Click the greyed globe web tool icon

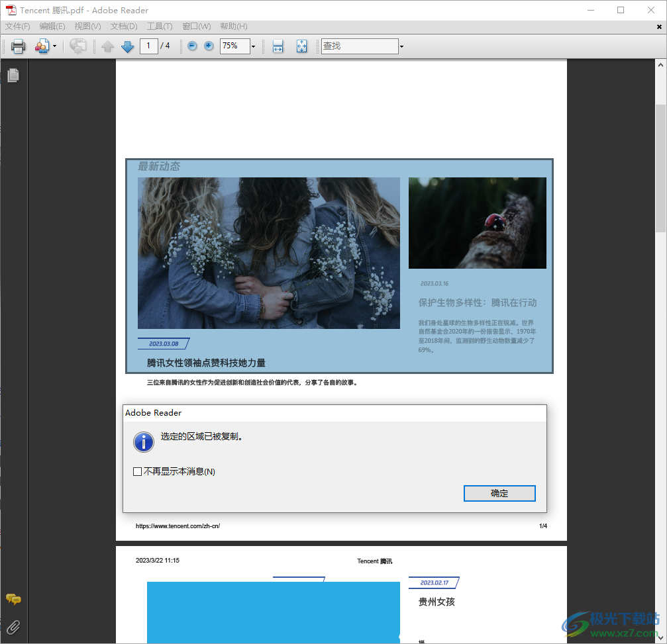(x=77, y=46)
